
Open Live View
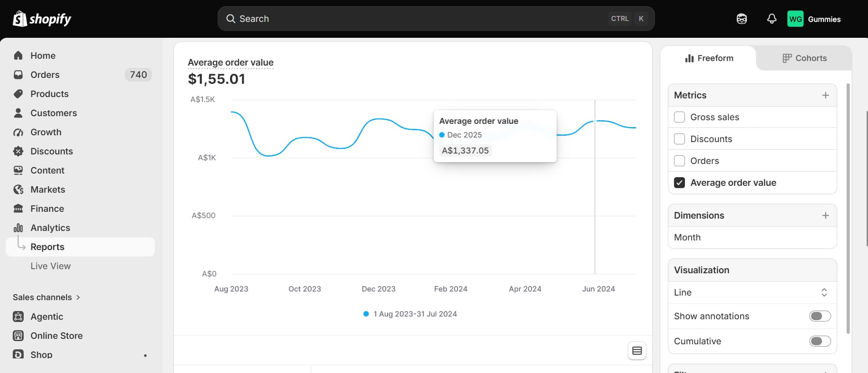click(51, 266)
